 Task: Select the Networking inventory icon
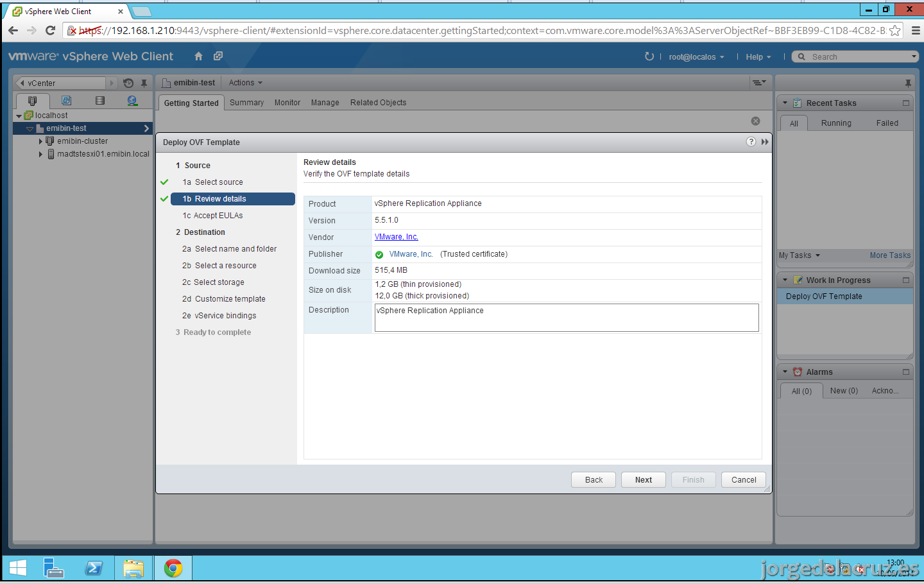tap(132, 101)
